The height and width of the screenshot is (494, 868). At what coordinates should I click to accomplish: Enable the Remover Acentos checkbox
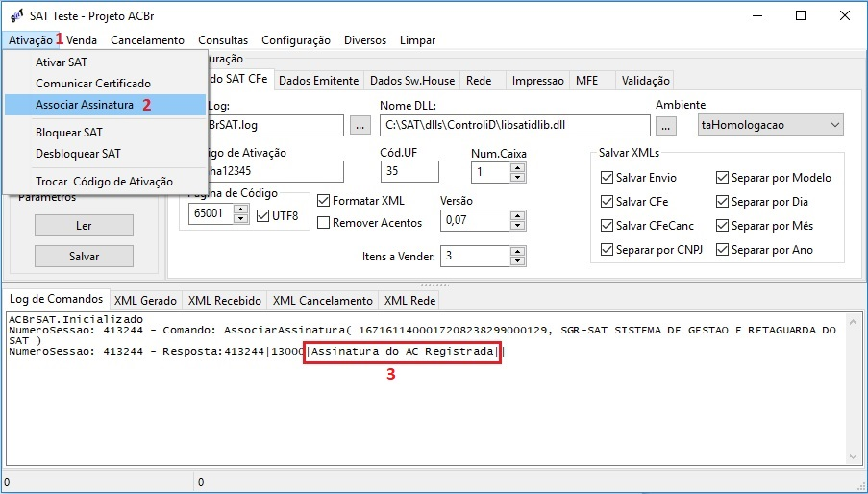click(323, 223)
